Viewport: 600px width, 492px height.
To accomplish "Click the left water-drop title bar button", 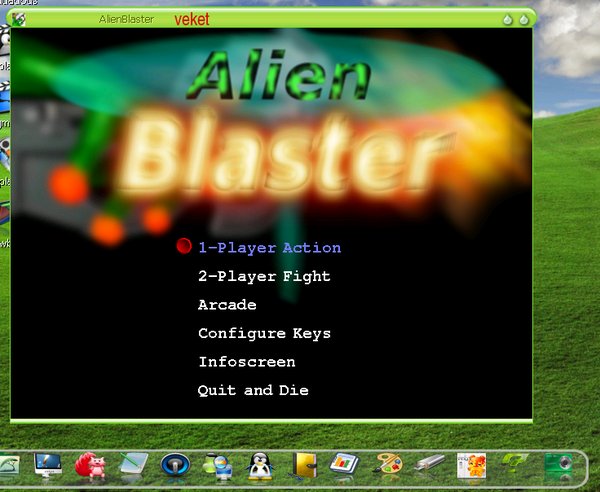I will coord(507,20).
